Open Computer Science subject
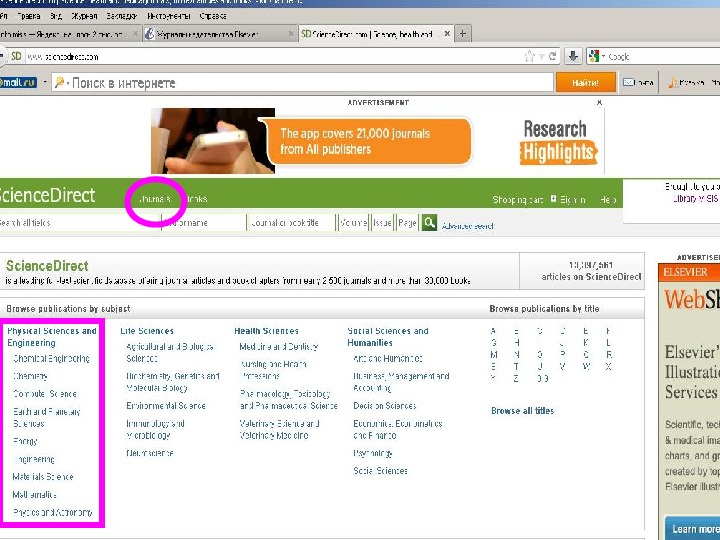This screenshot has height=540, width=720. click(x=45, y=394)
